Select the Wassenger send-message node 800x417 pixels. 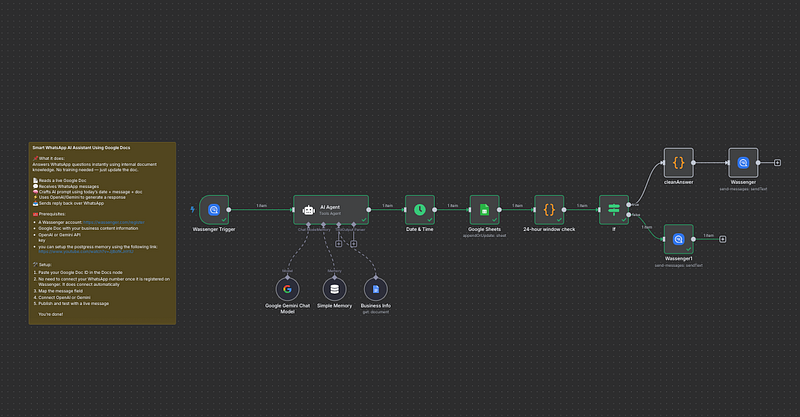pyautogui.click(x=743, y=162)
